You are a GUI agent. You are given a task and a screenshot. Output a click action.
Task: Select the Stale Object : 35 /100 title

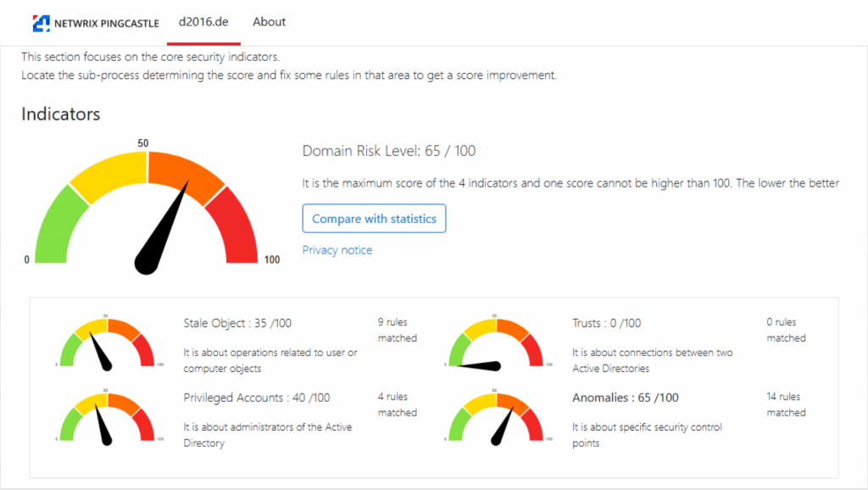pos(237,323)
